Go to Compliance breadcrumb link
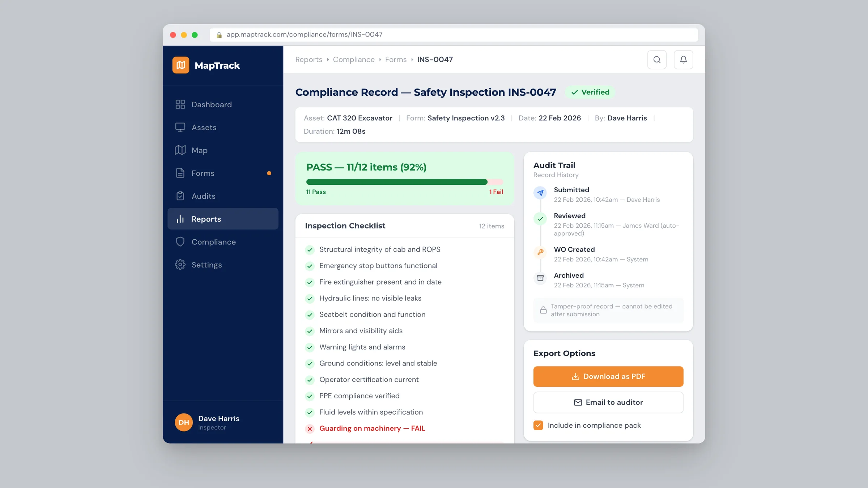Image resolution: width=868 pixels, height=488 pixels. pos(354,60)
